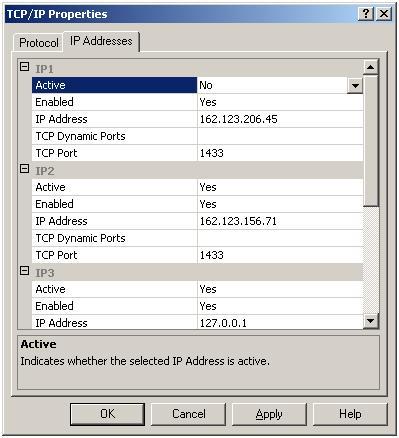Click the scrollbar down arrow

click(x=370, y=321)
